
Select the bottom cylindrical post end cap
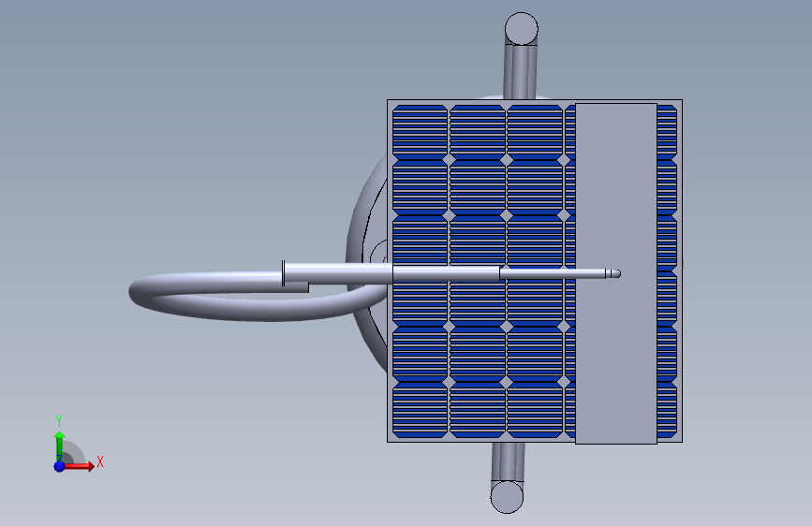507,497
